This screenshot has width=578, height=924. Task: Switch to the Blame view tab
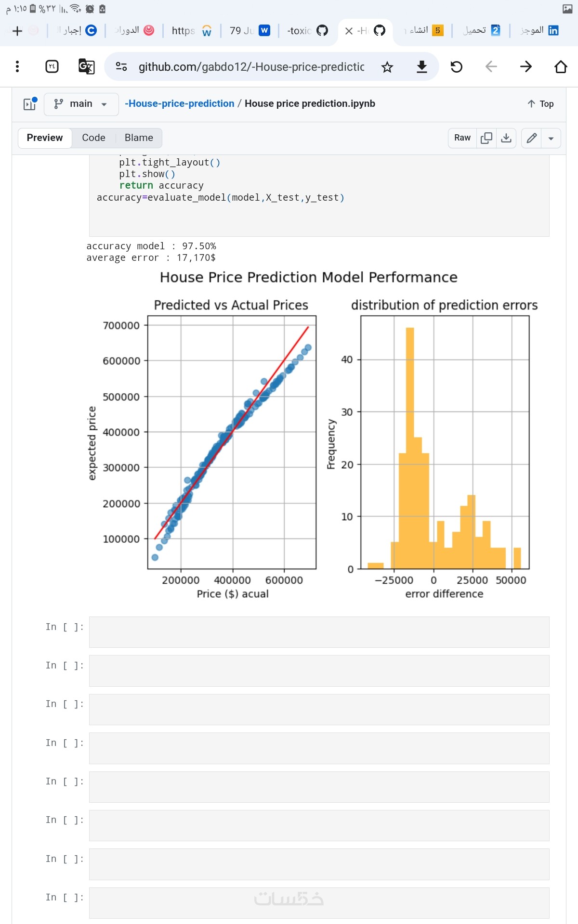(139, 138)
